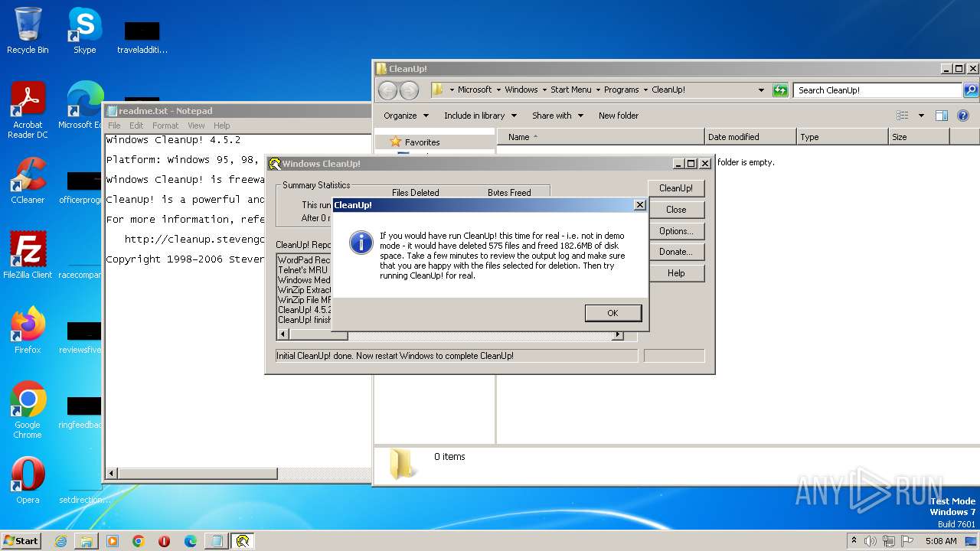Image resolution: width=980 pixels, height=551 pixels.
Task: Click the Explorer refresh button
Action: 780,90
